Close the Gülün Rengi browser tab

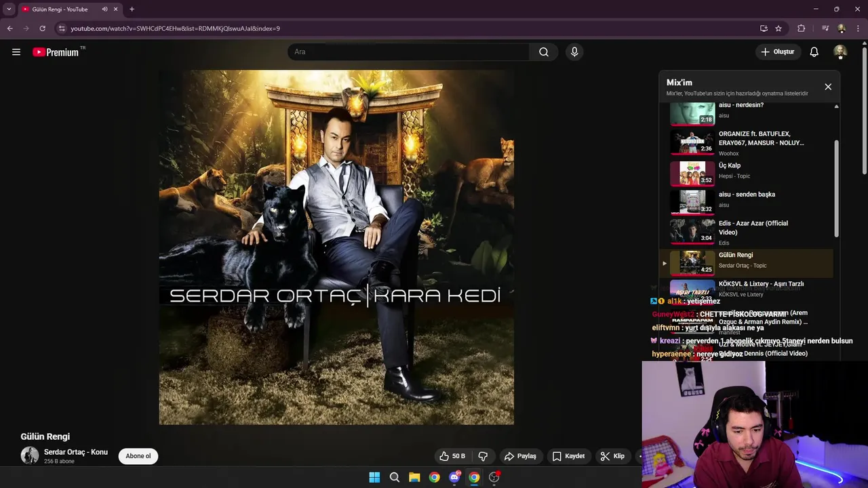116,9
